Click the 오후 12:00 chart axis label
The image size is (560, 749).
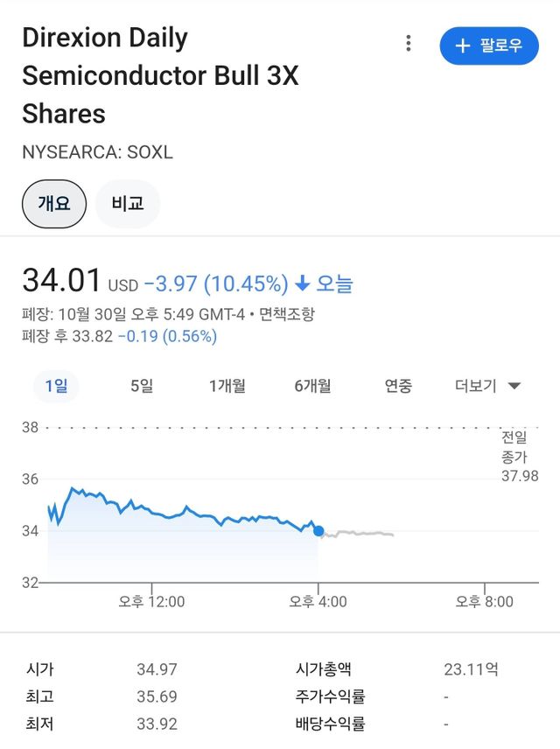(151, 601)
